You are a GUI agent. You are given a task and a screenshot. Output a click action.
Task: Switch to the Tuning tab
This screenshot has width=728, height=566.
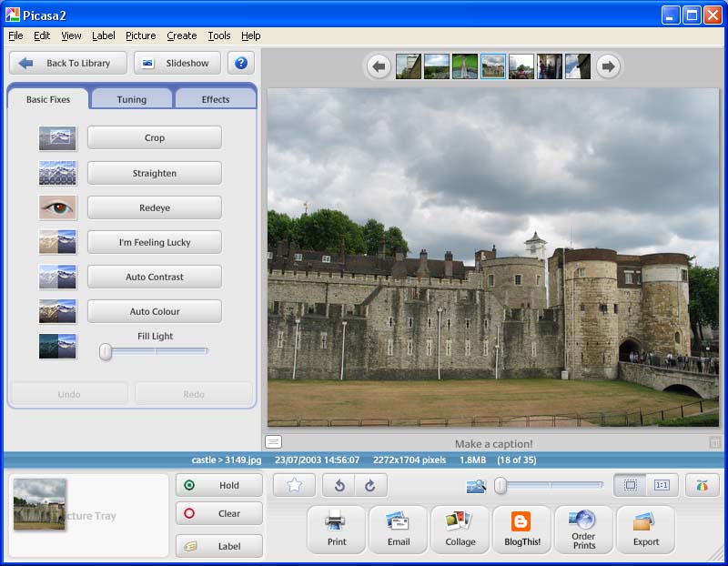point(131,99)
